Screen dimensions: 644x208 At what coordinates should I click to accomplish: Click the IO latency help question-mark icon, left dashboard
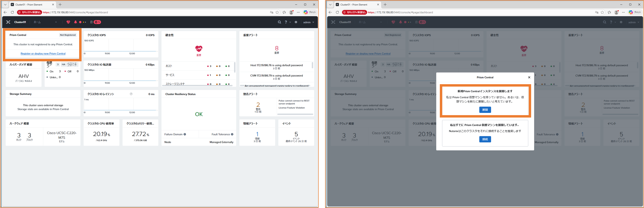pos(131,94)
